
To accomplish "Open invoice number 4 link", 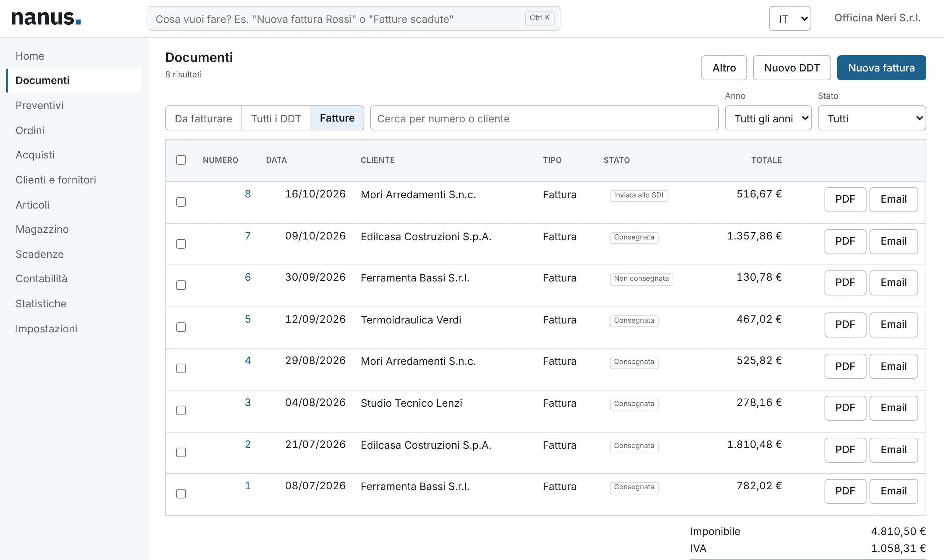I will (248, 360).
